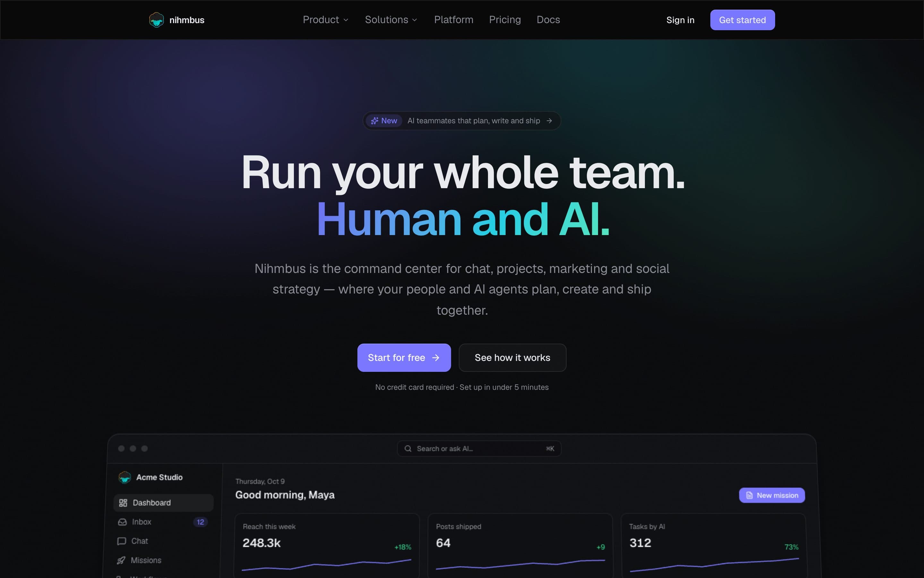Open Chat in the sidebar
Image resolution: width=924 pixels, height=578 pixels.
(162, 541)
